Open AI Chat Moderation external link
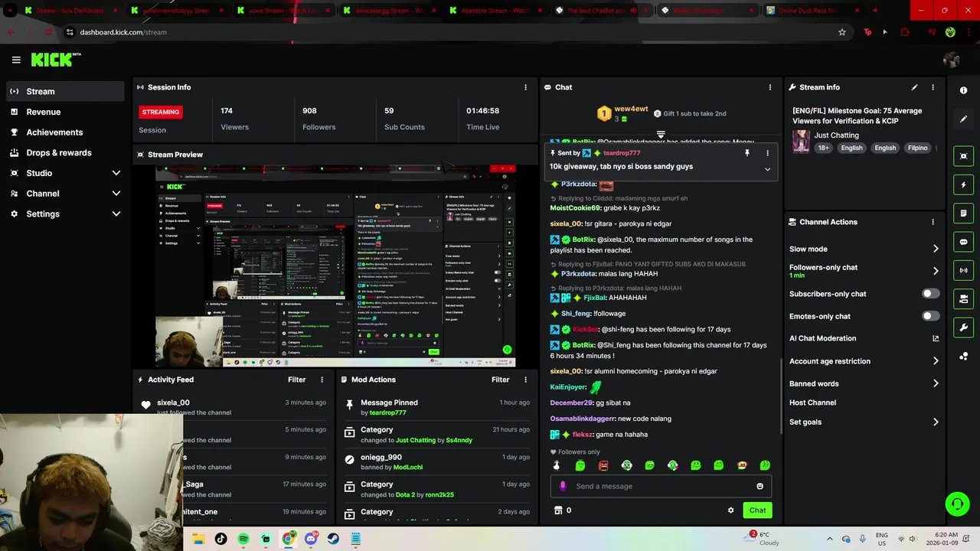The height and width of the screenshot is (551, 980). click(x=936, y=338)
